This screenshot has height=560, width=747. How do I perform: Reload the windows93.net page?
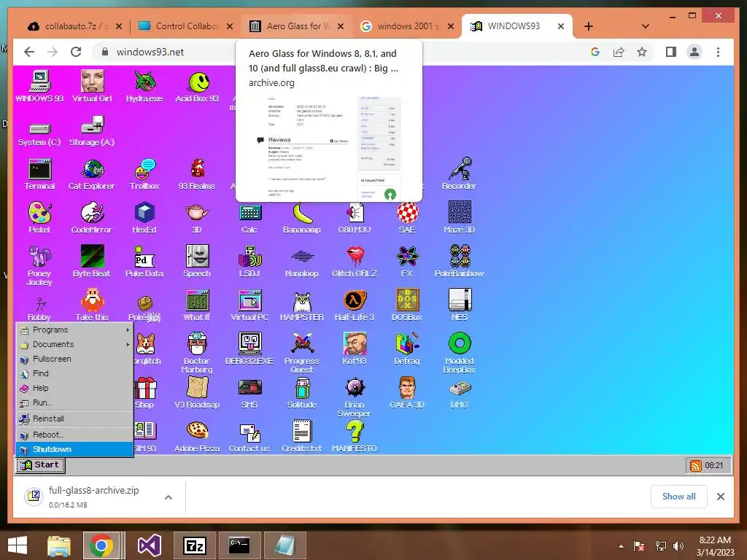point(76,52)
